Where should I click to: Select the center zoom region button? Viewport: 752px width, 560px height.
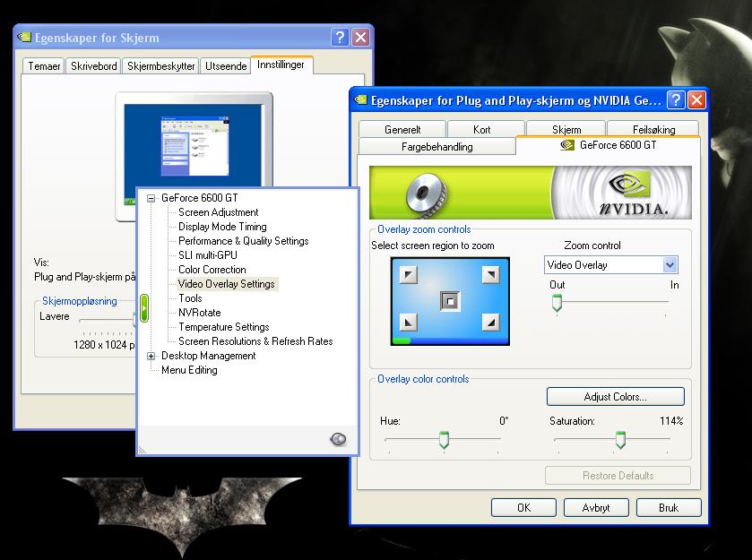[x=450, y=301]
